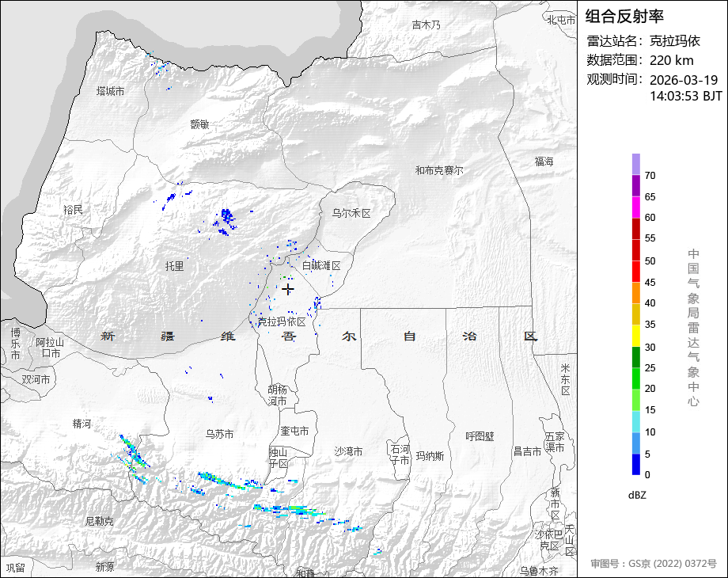728x578 pixels.
Task: Click the 裕民 map label
Action: coord(74,210)
